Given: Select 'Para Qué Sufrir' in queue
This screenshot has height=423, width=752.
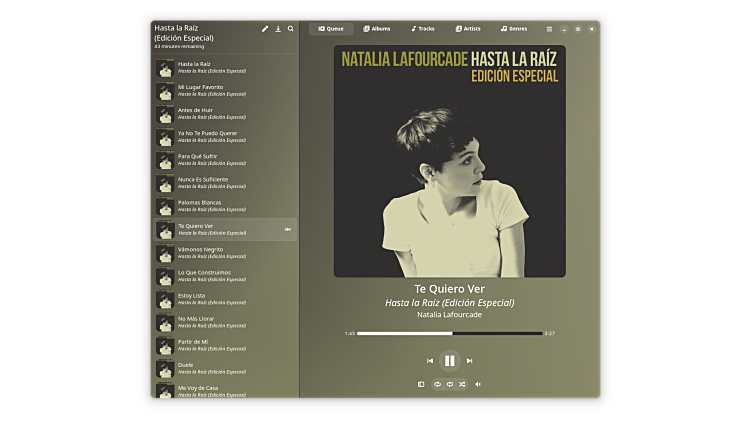Looking at the screenshot, I should coord(225,160).
